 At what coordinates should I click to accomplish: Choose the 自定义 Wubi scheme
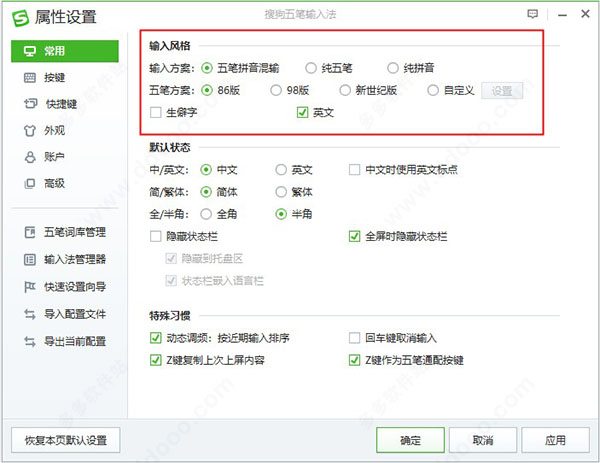coord(433,91)
